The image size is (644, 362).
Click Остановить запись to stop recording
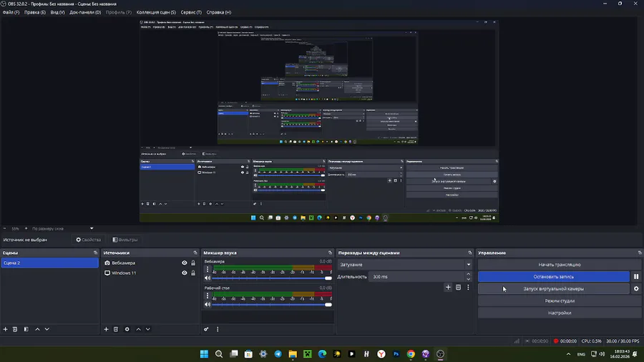tap(554, 277)
